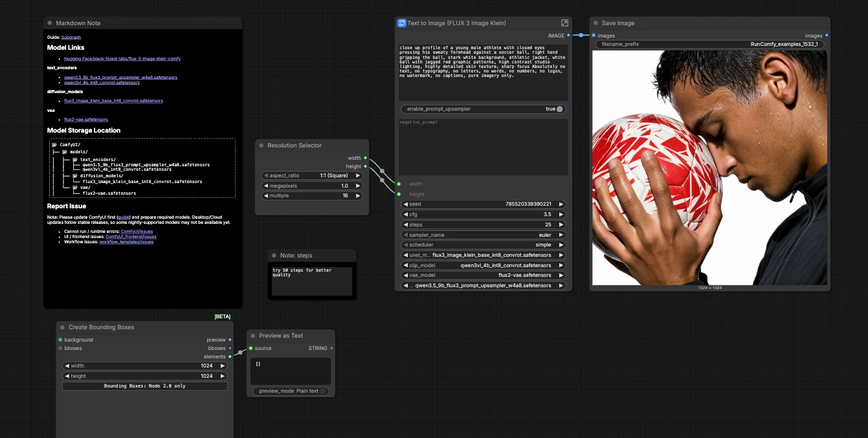Viewport: 868px width, 438px height.
Task: Click the IMAGE output port on Text to Image
Action: point(568,36)
